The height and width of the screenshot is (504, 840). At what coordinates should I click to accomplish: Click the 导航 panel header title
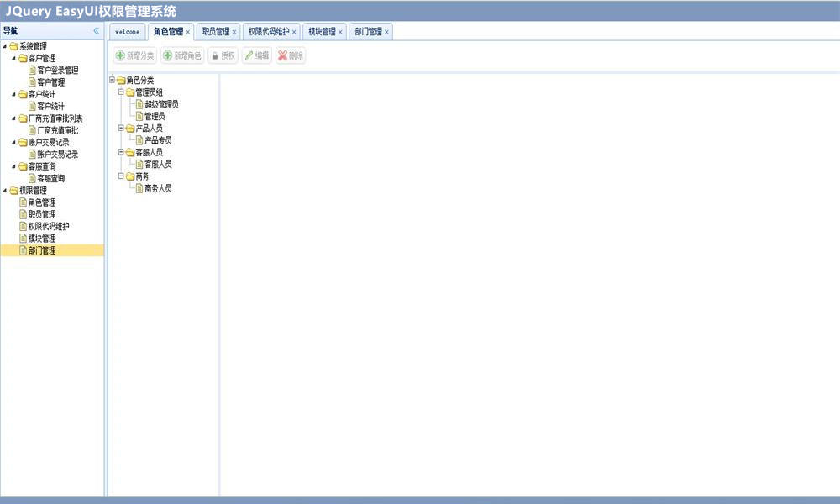(x=10, y=31)
